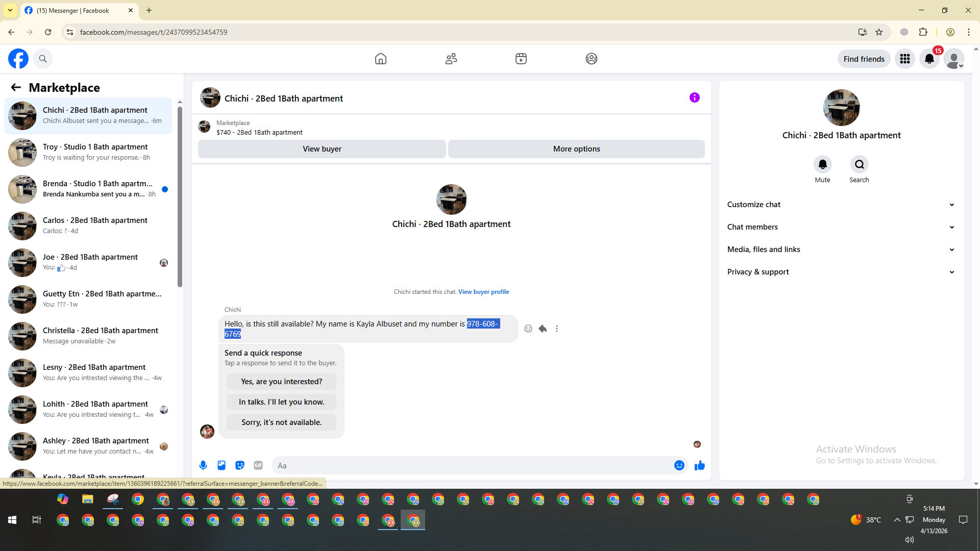This screenshot has width=980, height=551.
Task: Open Christella 2Bed 1Bath conversation
Action: (x=88, y=336)
